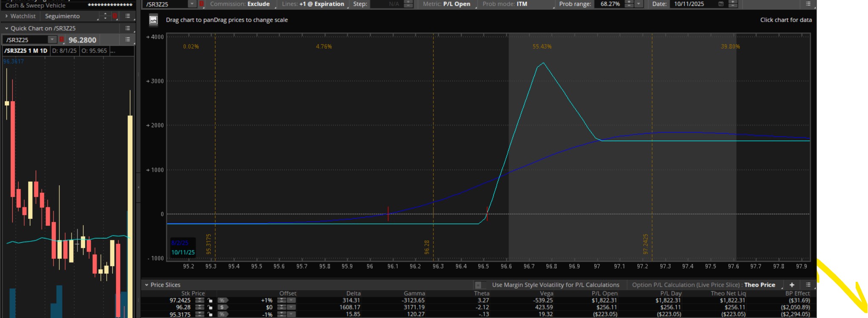
Task: Open the Prob range percentage dropdown arrow
Action: (639, 4)
